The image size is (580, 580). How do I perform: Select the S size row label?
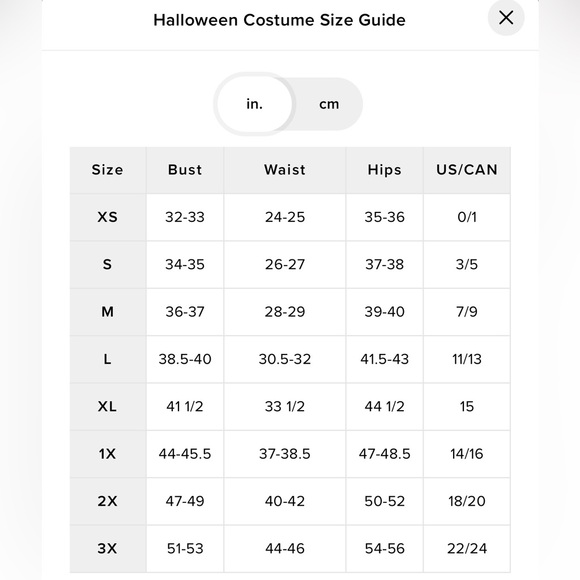point(108,264)
